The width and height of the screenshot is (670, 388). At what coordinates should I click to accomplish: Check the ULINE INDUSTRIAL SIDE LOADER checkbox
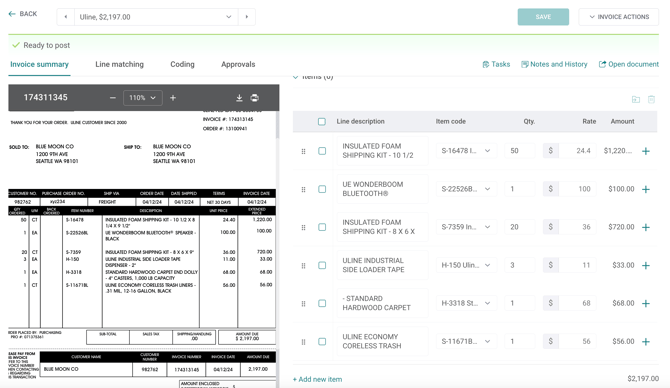click(x=322, y=265)
